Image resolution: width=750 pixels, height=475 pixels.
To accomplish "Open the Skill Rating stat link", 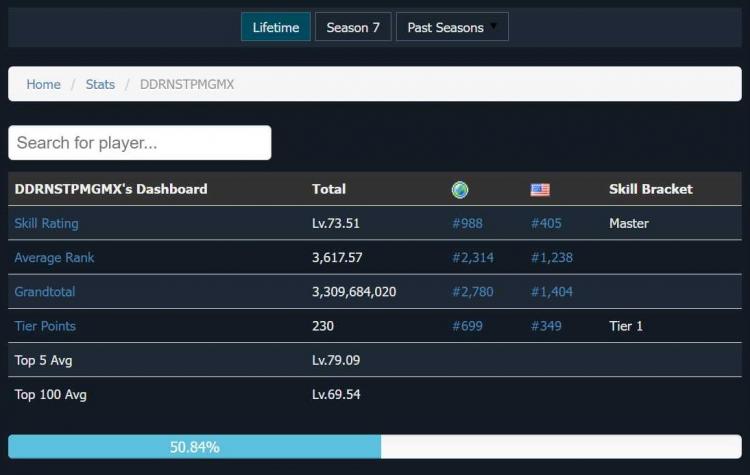I will point(46,223).
